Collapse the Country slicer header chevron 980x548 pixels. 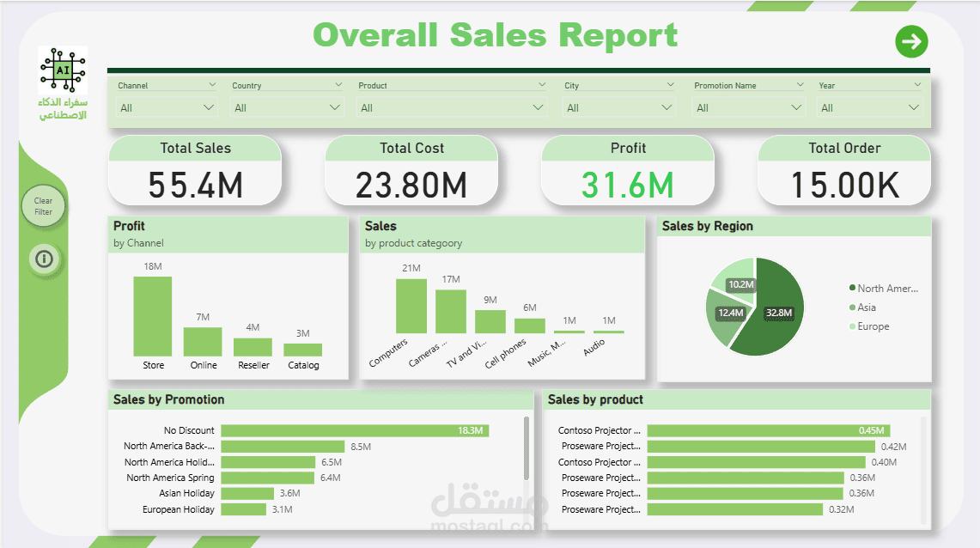point(338,84)
